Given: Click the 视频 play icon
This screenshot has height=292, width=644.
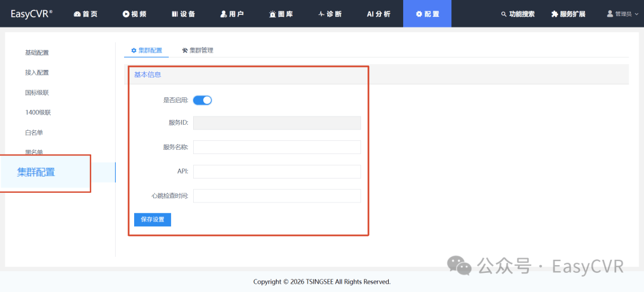Looking at the screenshot, I should pyautogui.click(x=126, y=14).
